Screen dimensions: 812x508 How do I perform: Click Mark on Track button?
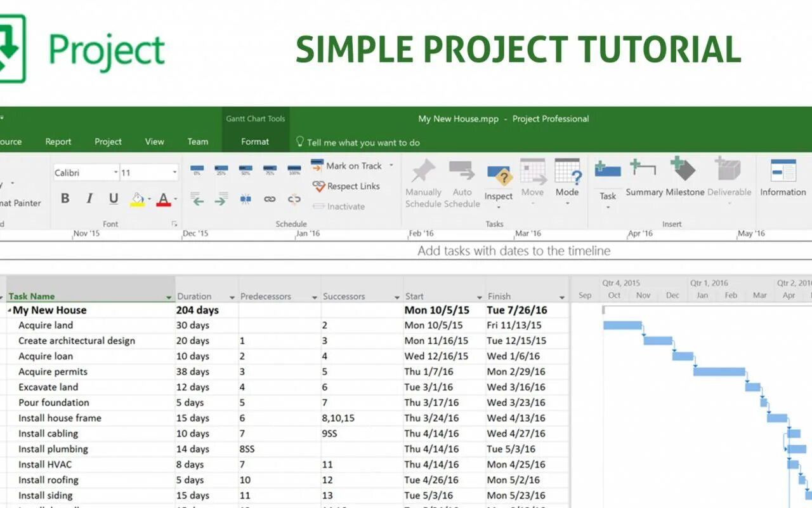click(347, 166)
